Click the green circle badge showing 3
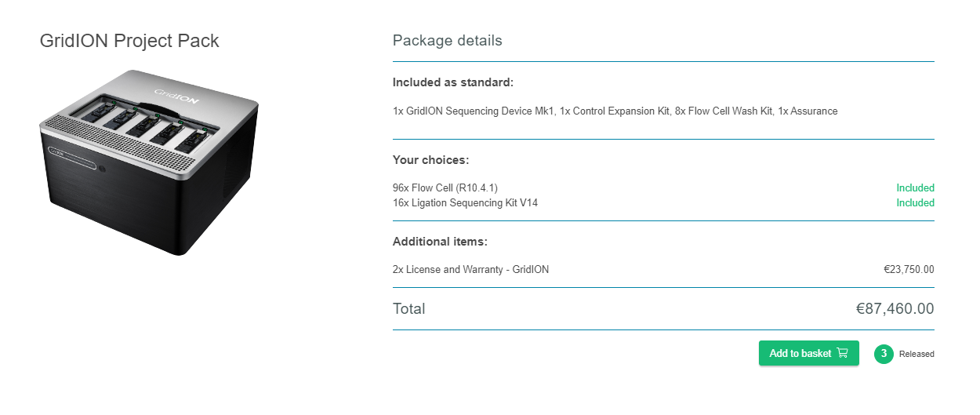 (884, 354)
